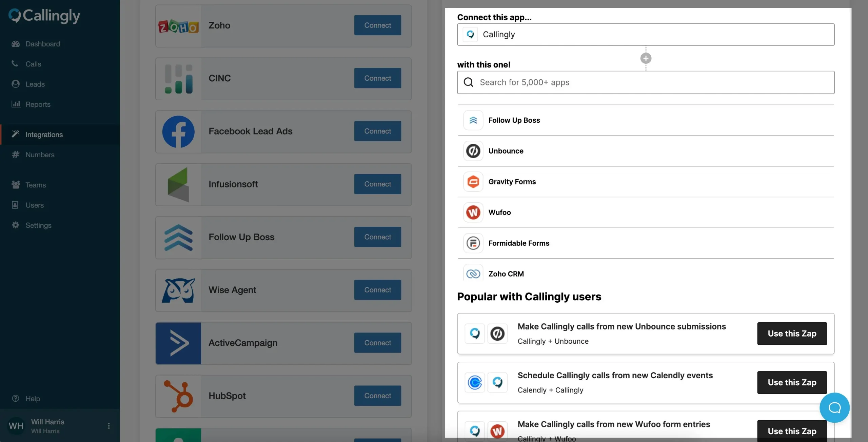Click the Wufoo icon in the app list

473,212
